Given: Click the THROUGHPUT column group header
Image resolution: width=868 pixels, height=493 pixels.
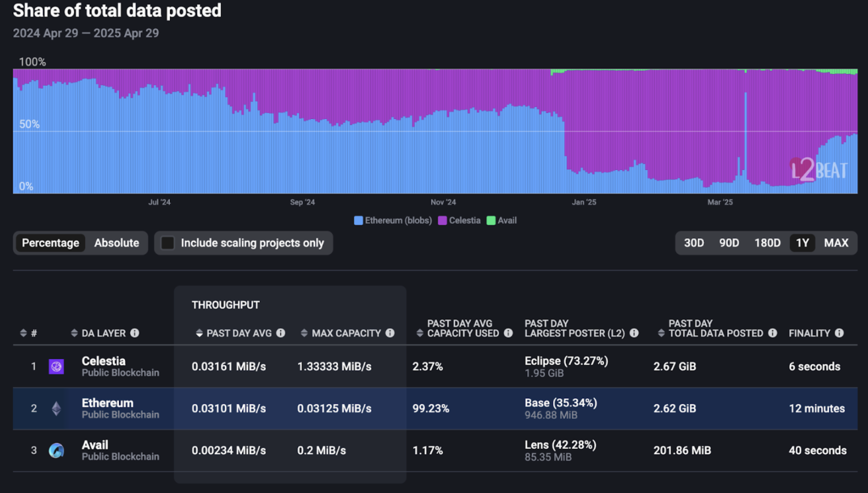Looking at the screenshot, I should pyautogui.click(x=226, y=305).
